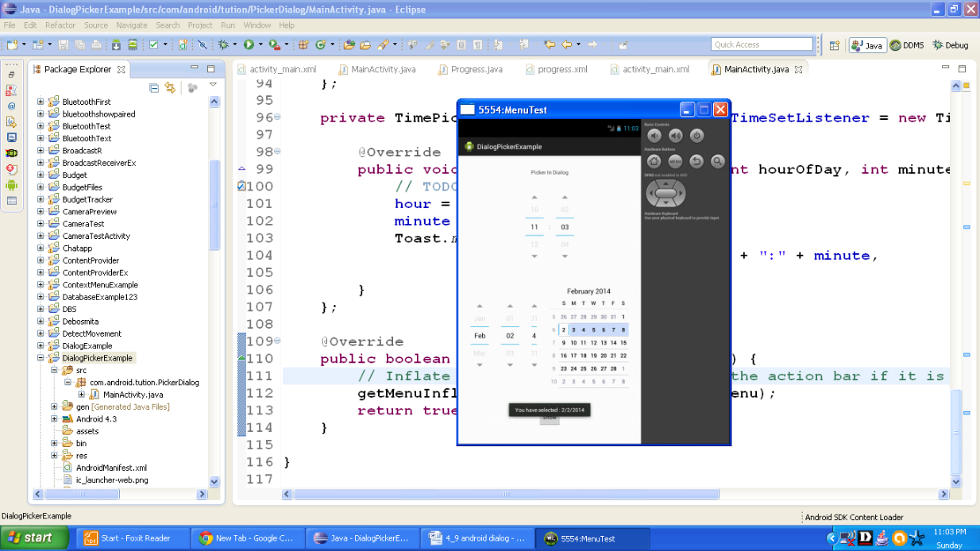
Task: Toggle code folding at line 109
Action: pos(277,341)
